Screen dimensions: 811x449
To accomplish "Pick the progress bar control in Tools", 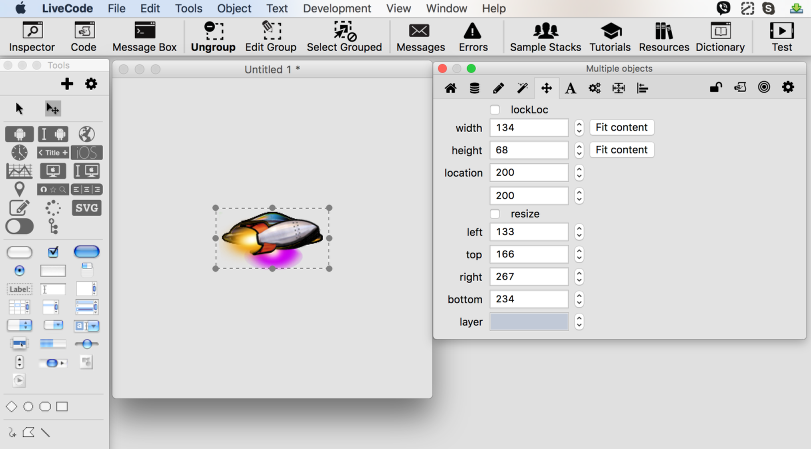I will (x=53, y=344).
